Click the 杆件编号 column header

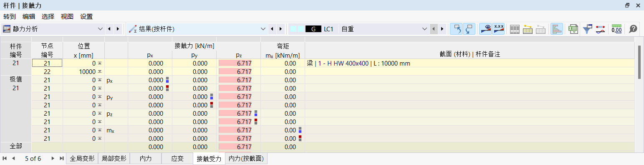(x=15, y=50)
